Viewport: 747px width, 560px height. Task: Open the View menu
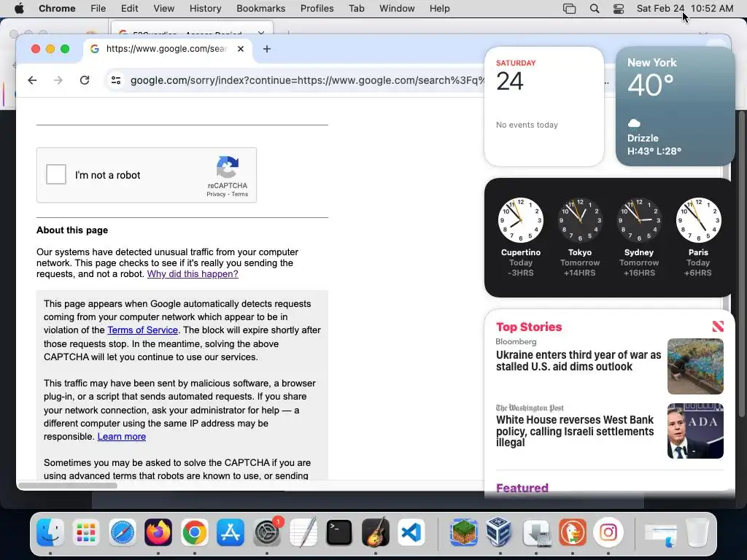[x=164, y=8]
